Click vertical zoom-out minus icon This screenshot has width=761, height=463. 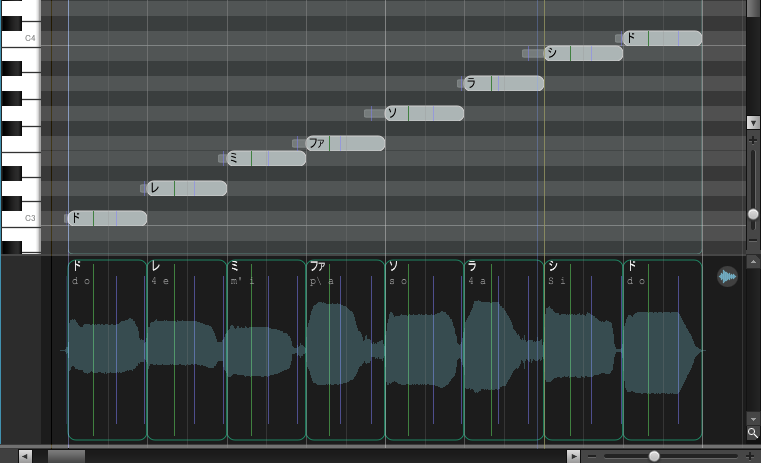coord(753,242)
